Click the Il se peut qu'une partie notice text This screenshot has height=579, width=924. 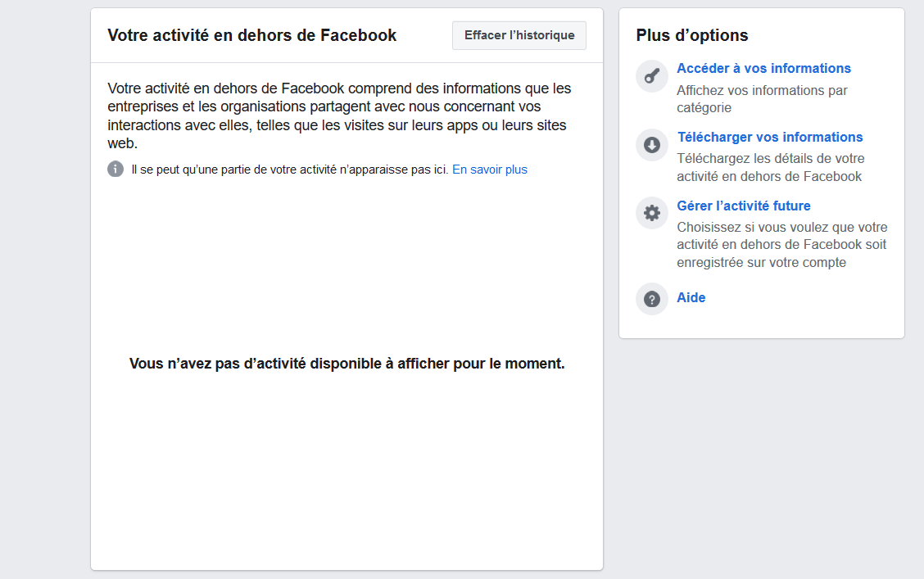pos(290,170)
